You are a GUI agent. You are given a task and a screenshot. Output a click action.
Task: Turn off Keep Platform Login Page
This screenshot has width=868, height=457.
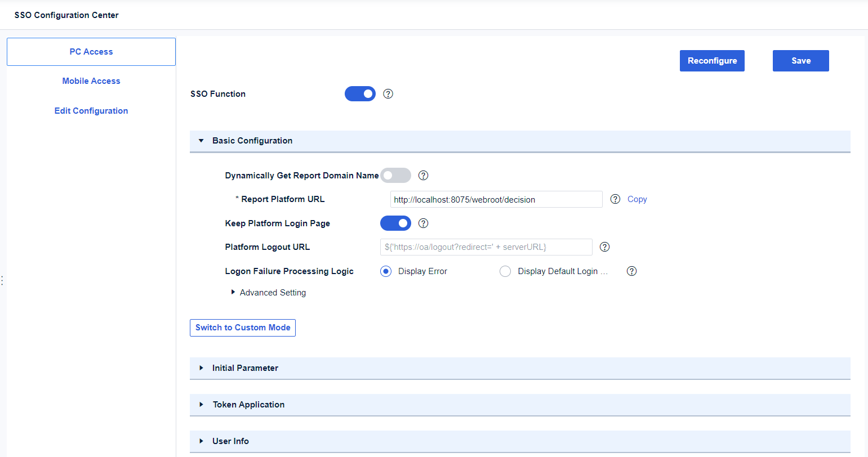pyautogui.click(x=395, y=223)
